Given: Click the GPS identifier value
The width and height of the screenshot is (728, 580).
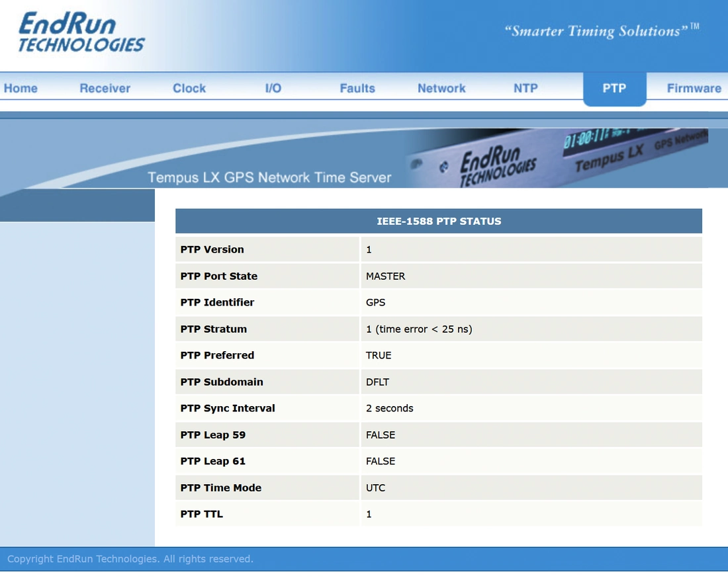Looking at the screenshot, I should [376, 302].
